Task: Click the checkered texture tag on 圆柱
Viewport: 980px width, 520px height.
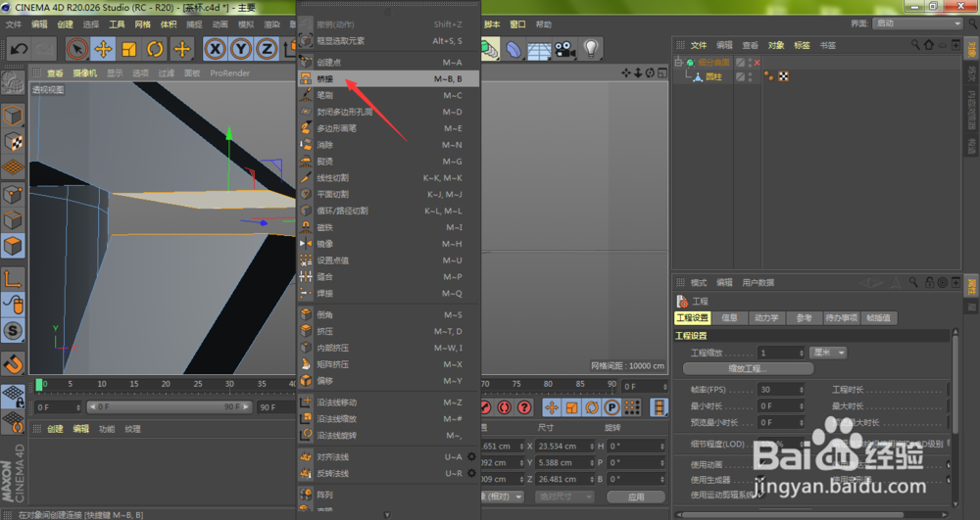Action: [x=783, y=76]
